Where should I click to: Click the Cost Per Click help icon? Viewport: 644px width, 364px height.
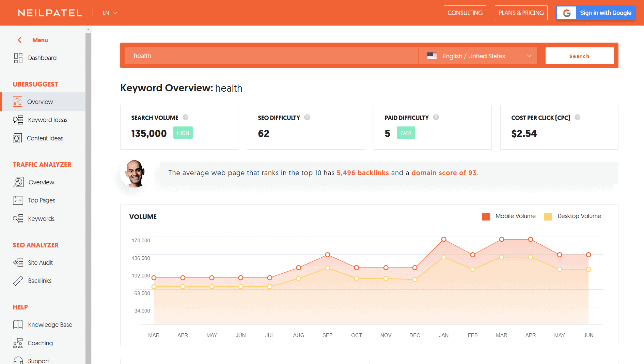pos(578,117)
